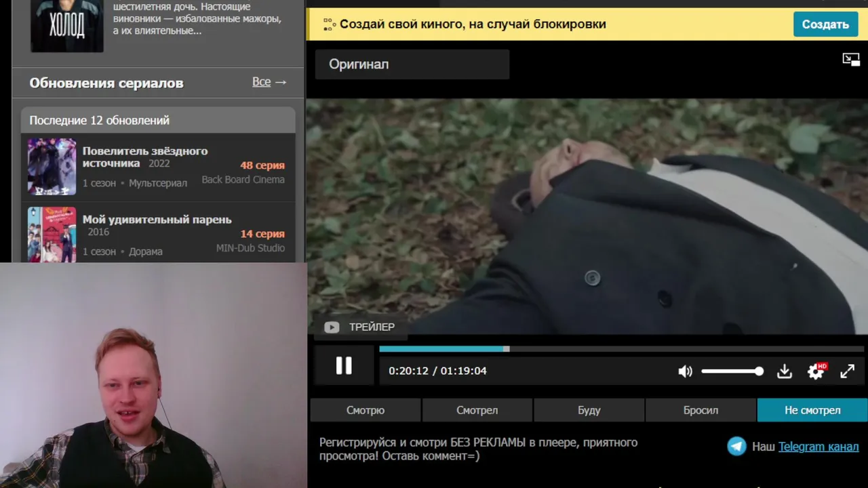The width and height of the screenshot is (868, 488).
Task: Click the Регистрируйся и смотри БЕЗ РЕКЛАМЫ notice
Action: (478, 449)
